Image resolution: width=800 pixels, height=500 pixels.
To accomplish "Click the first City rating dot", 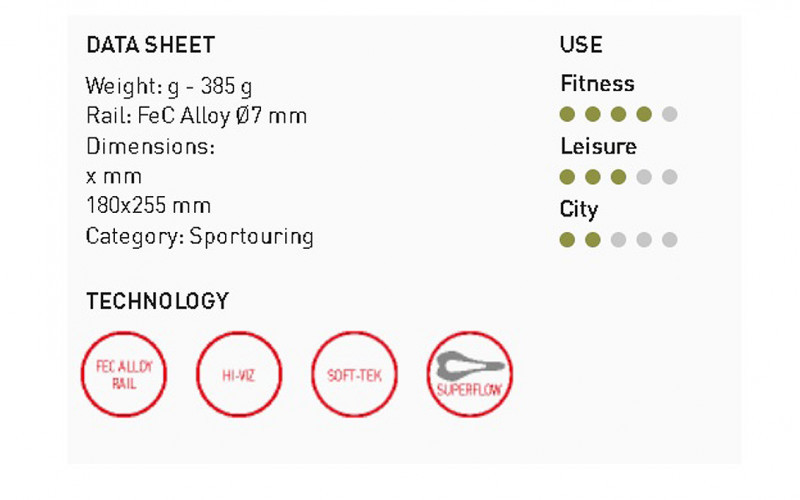I will pyautogui.click(x=567, y=240).
